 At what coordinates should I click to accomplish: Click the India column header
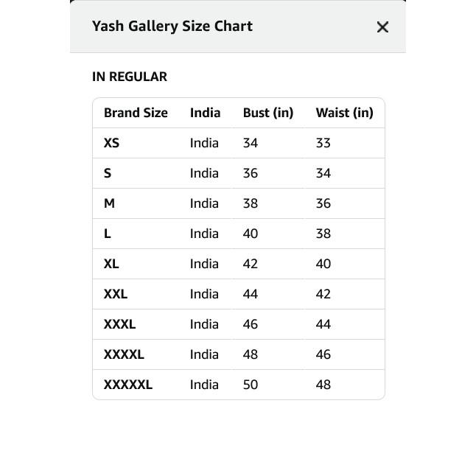[x=205, y=113]
